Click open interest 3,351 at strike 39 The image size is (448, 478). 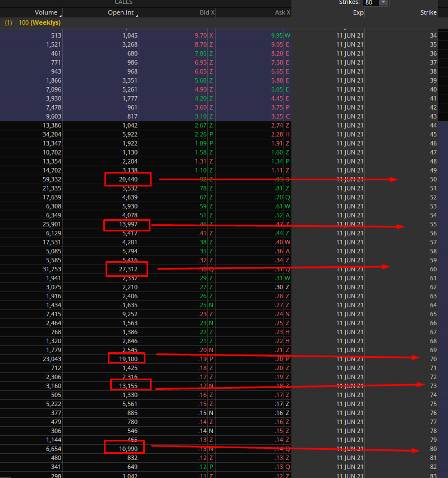click(130, 80)
